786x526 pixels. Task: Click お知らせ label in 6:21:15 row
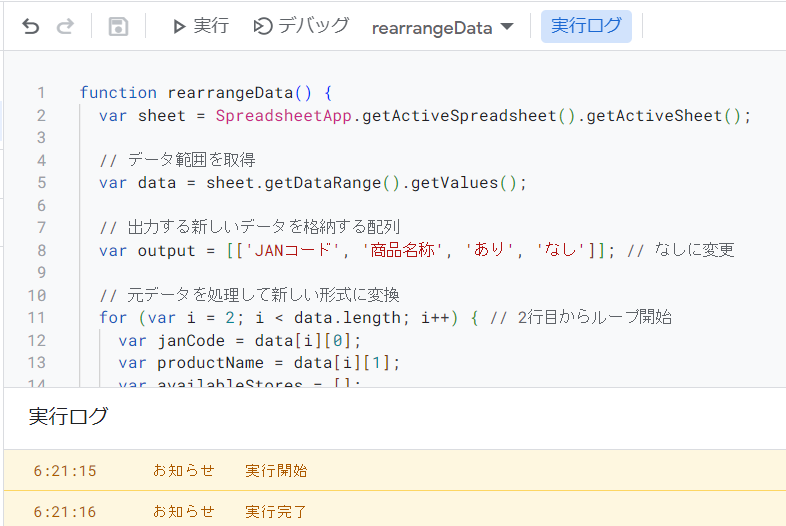click(x=183, y=470)
